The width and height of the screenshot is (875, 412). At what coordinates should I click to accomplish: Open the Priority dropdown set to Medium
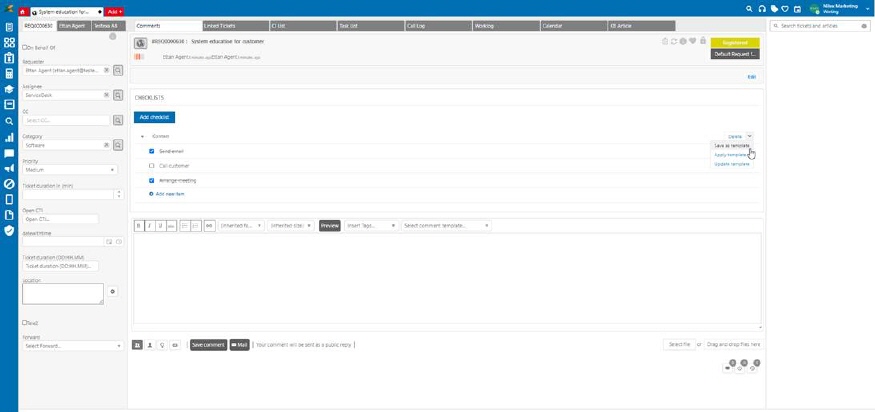[x=72, y=170]
